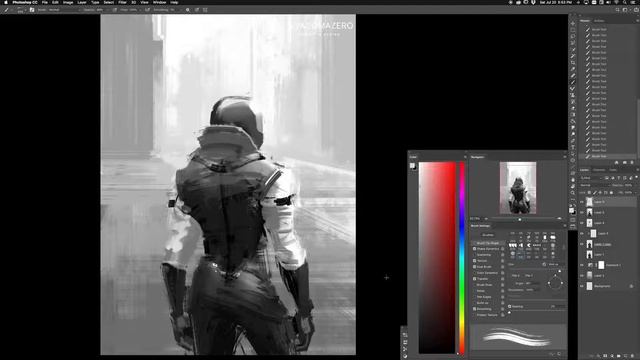Screen dimensions: 640x360
Task: Toggle Brush Settings panel icon in options bar
Action: 32,9
